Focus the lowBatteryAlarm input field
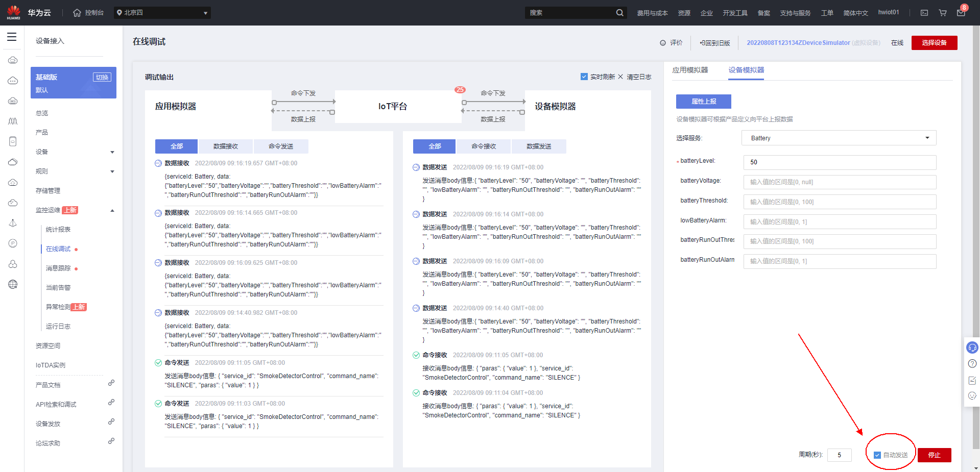The image size is (980, 472). 840,222
